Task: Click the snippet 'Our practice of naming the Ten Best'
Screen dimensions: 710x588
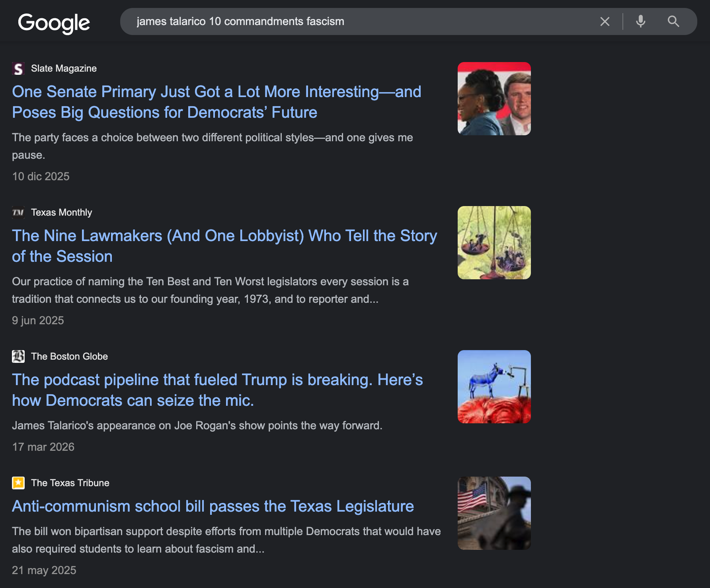Action: pos(210,290)
